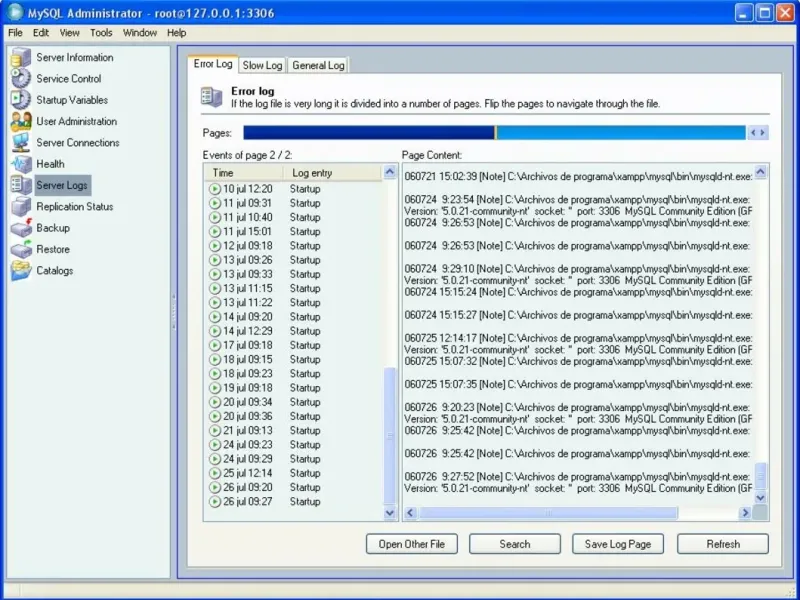Image resolution: width=800 pixels, height=600 pixels.
Task: Click events list scroll down arrow
Action: coord(390,513)
